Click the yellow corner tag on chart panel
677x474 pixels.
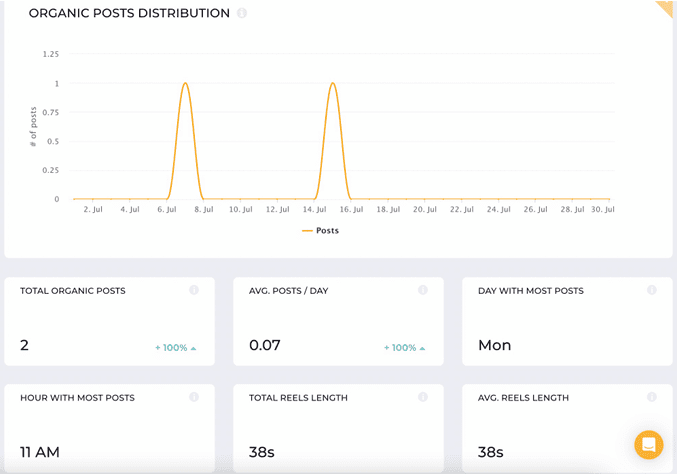(666, 8)
